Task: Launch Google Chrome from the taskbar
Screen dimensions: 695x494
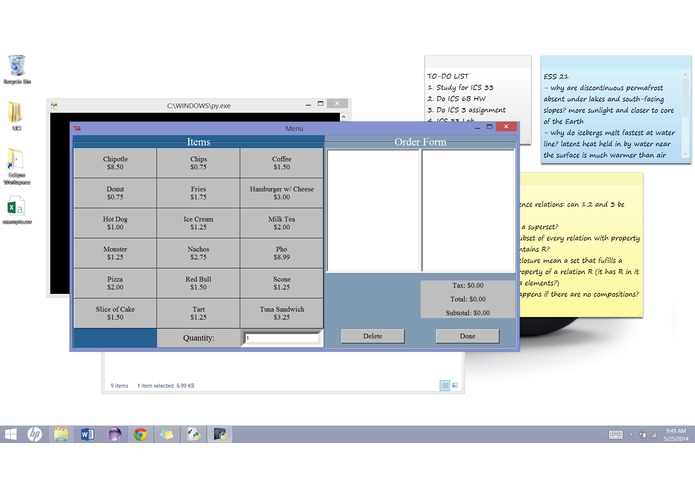Action: 141,435
